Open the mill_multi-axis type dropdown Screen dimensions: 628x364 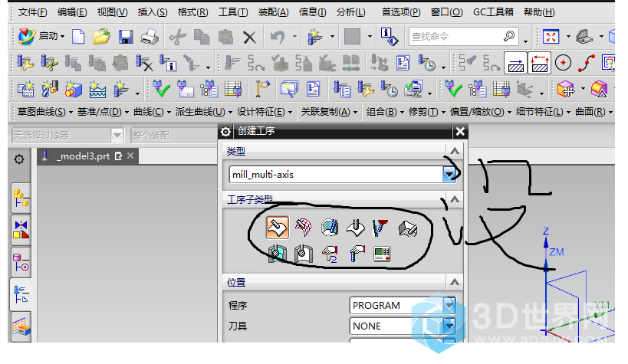pyautogui.click(x=449, y=174)
